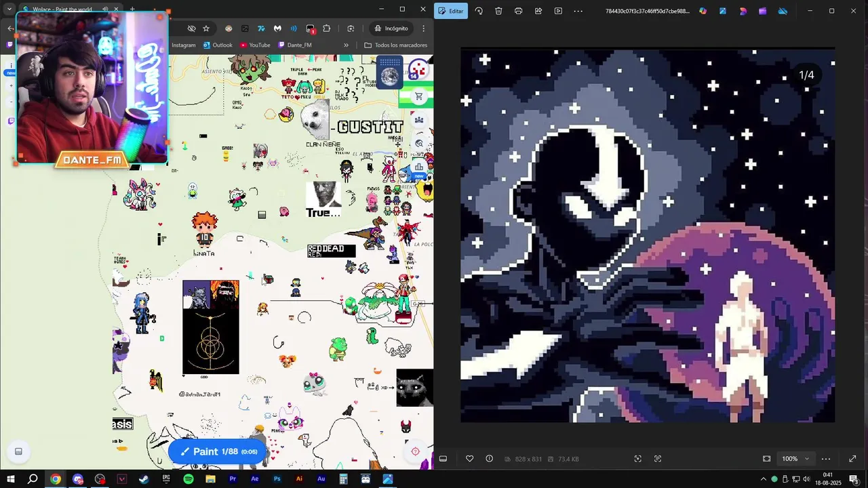The height and width of the screenshot is (488, 868).
Task: Open Chrome three-dot menu
Action: [424, 28]
